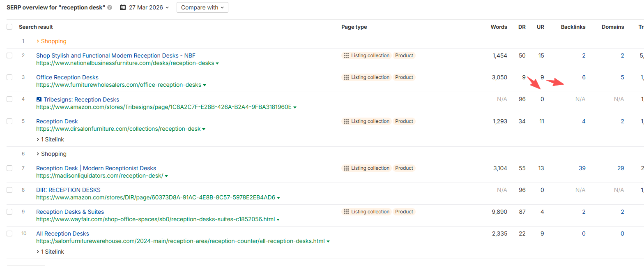Viewport: 644px width, 266px height.
Task: Click the Listing collection grid icon for NBF result
Action: point(346,56)
